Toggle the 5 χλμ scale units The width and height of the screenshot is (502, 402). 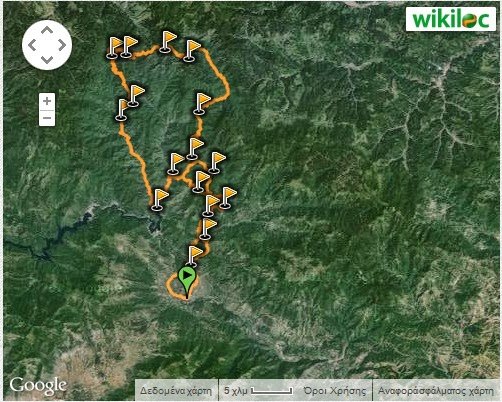click(x=259, y=390)
